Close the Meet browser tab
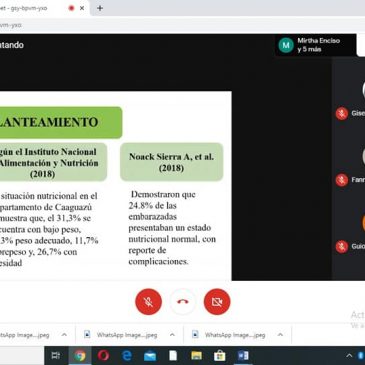Image resolution: width=365 pixels, height=365 pixels. point(82,8)
